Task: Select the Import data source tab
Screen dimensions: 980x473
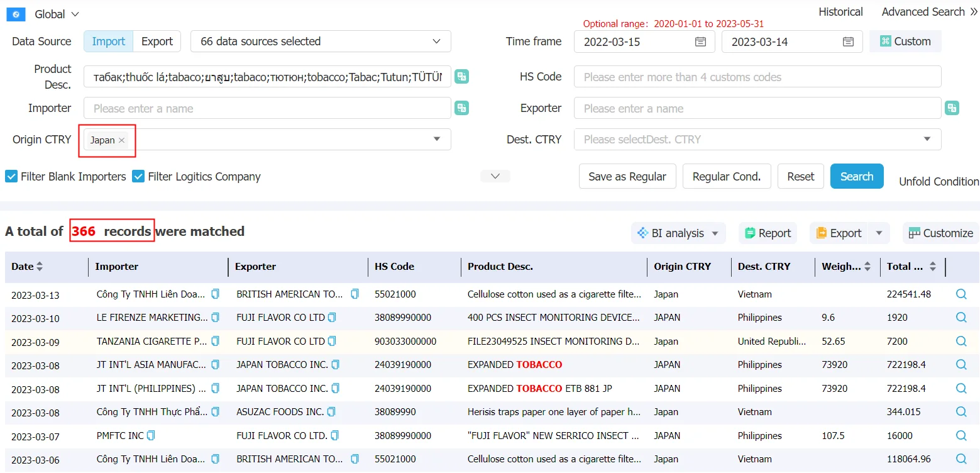Action: pos(109,42)
